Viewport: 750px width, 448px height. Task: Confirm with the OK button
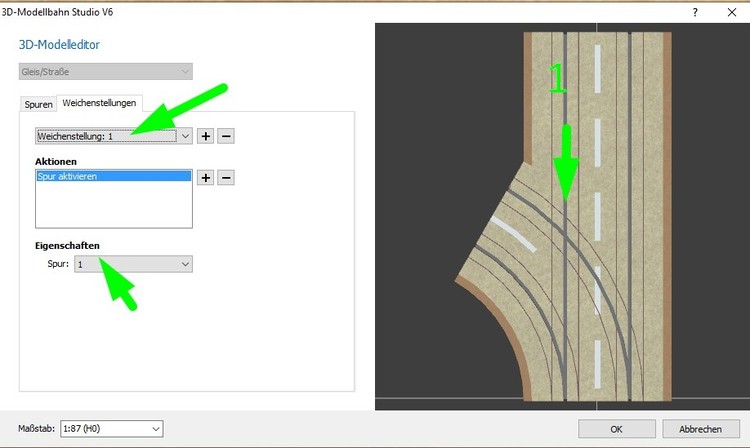point(617,429)
